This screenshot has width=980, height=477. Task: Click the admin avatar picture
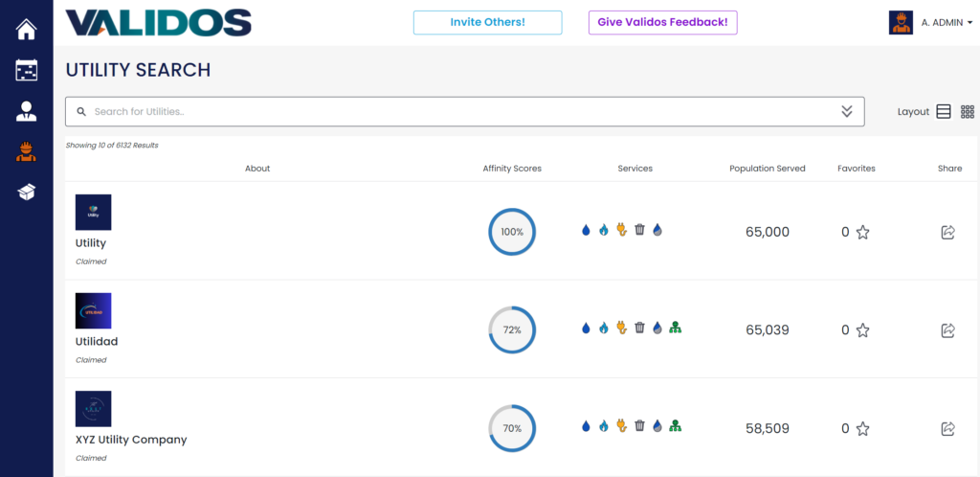point(901,22)
